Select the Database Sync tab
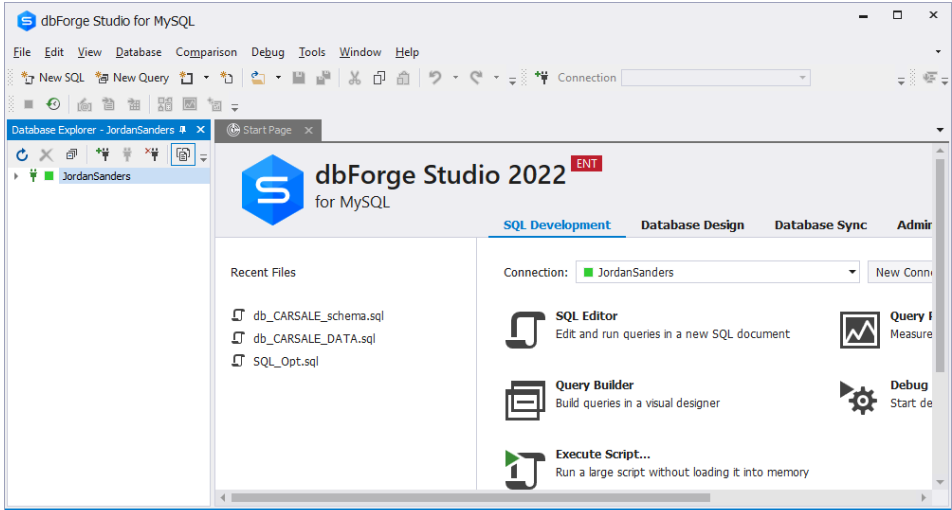Viewport: 952px width, 510px height. [x=821, y=225]
